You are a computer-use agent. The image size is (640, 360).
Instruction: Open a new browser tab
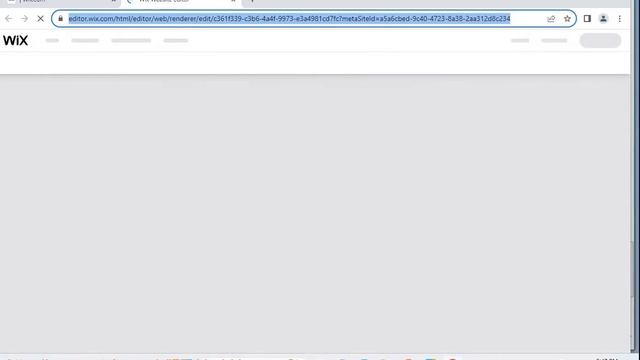(x=252, y=2)
